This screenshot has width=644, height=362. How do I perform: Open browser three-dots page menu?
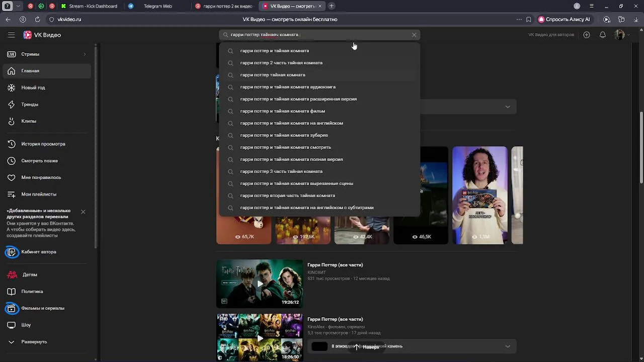coord(519,19)
